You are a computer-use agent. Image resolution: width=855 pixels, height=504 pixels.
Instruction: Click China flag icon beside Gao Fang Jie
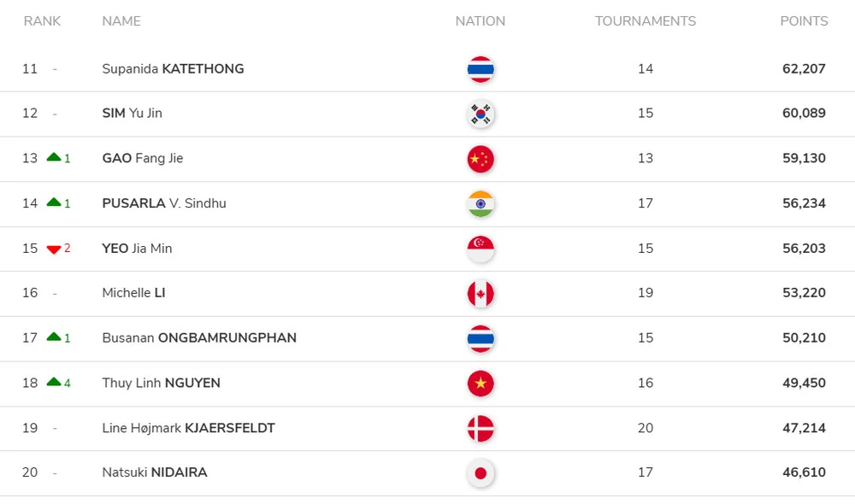click(x=481, y=159)
